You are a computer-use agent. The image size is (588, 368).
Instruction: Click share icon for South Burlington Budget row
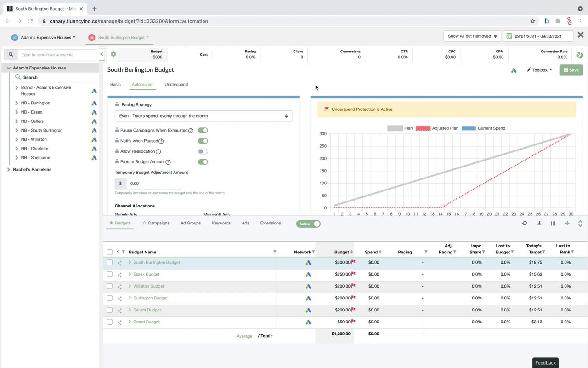[x=119, y=263]
